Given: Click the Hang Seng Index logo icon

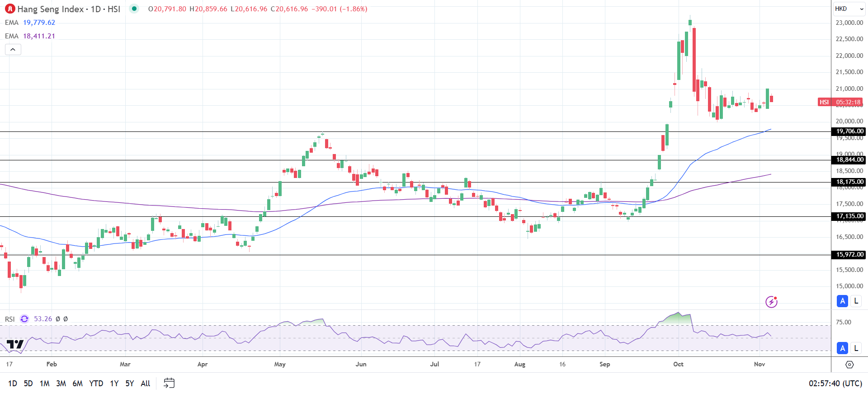Looking at the screenshot, I should 10,9.
